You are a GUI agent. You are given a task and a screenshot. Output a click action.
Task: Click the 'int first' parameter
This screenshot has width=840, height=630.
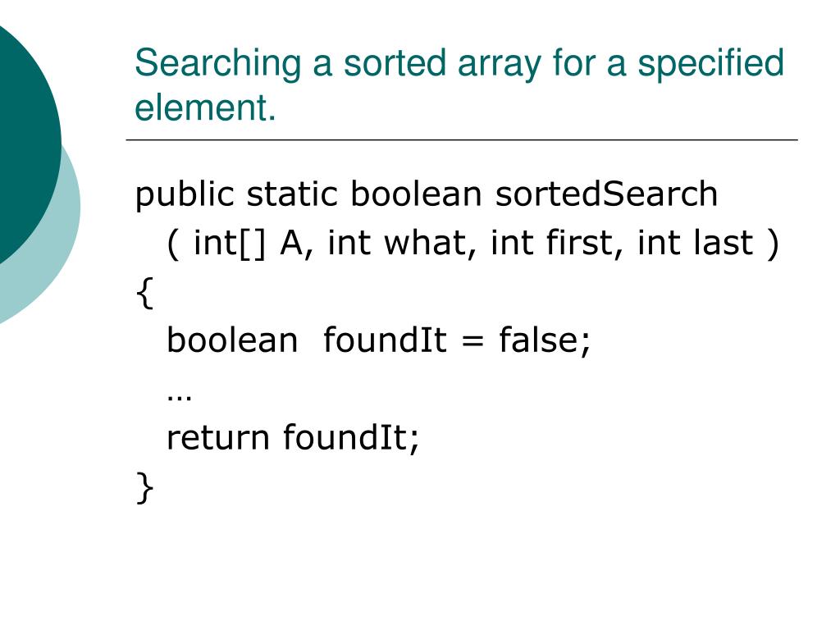557,243
